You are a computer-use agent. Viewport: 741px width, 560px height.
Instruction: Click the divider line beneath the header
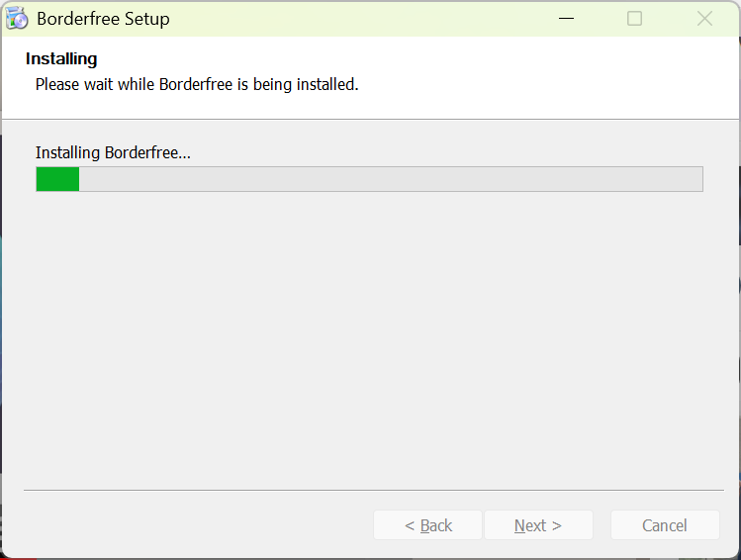coord(370,119)
